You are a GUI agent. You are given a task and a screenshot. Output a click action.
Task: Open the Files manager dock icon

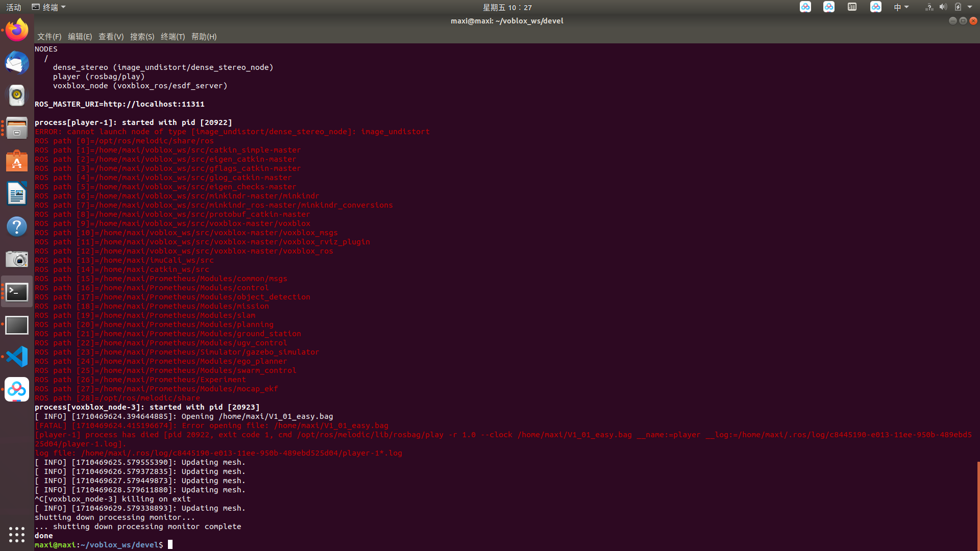click(x=17, y=128)
